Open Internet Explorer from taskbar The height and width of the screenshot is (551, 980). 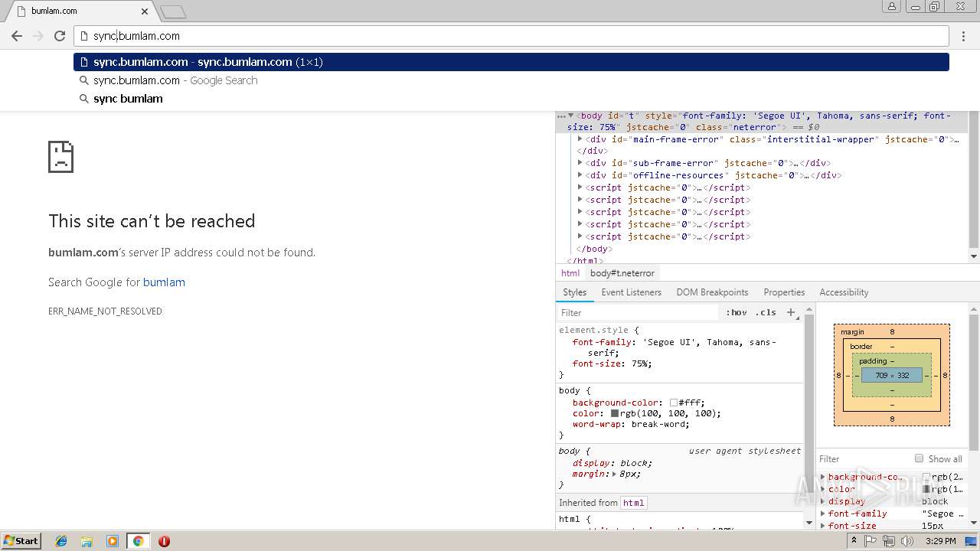pos(61,541)
